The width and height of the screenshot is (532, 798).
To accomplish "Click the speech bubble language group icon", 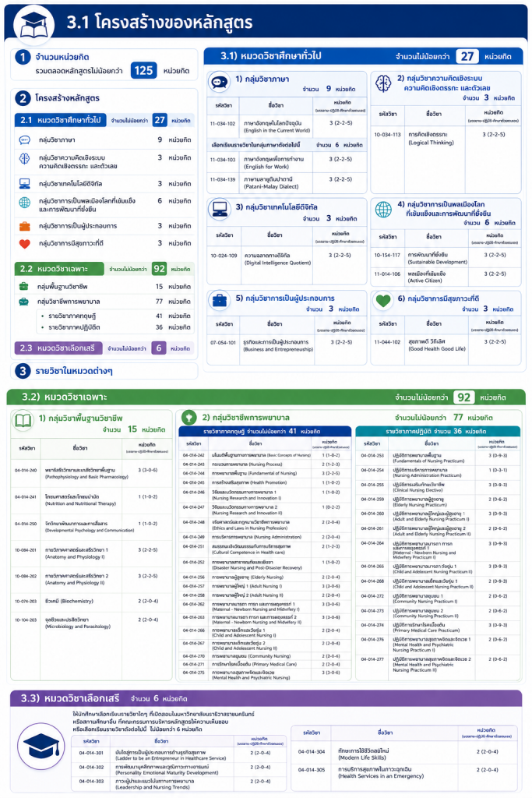I will pyautogui.click(x=220, y=83).
